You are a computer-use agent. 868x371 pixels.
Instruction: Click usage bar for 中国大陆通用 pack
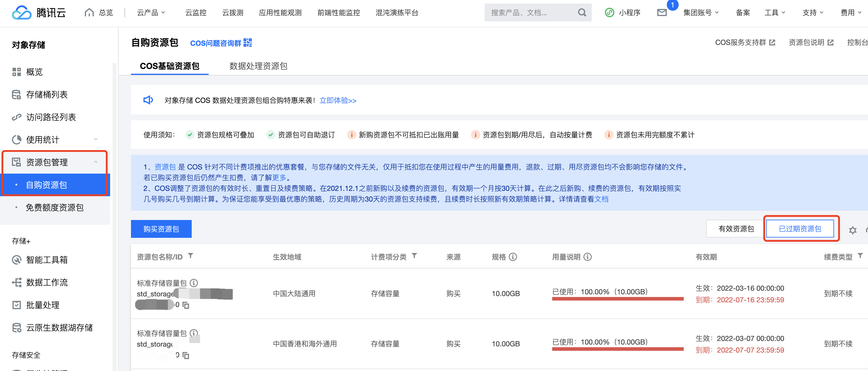click(x=618, y=299)
